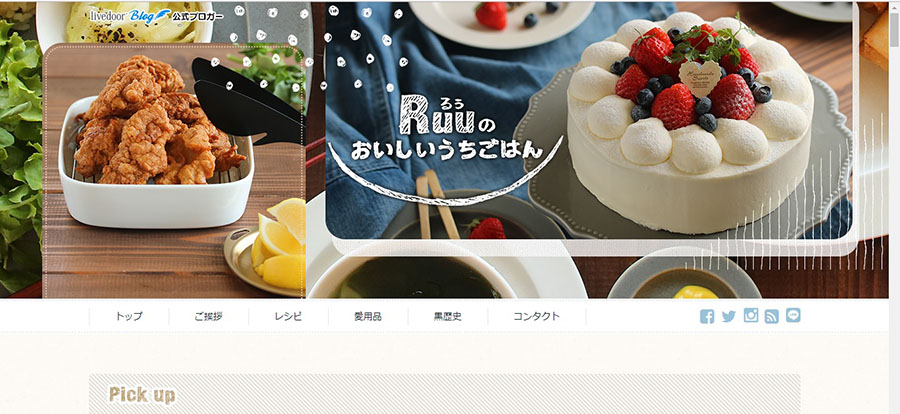900x414 pixels.
Task: Go to the 愛用品 page
Action: (x=368, y=316)
